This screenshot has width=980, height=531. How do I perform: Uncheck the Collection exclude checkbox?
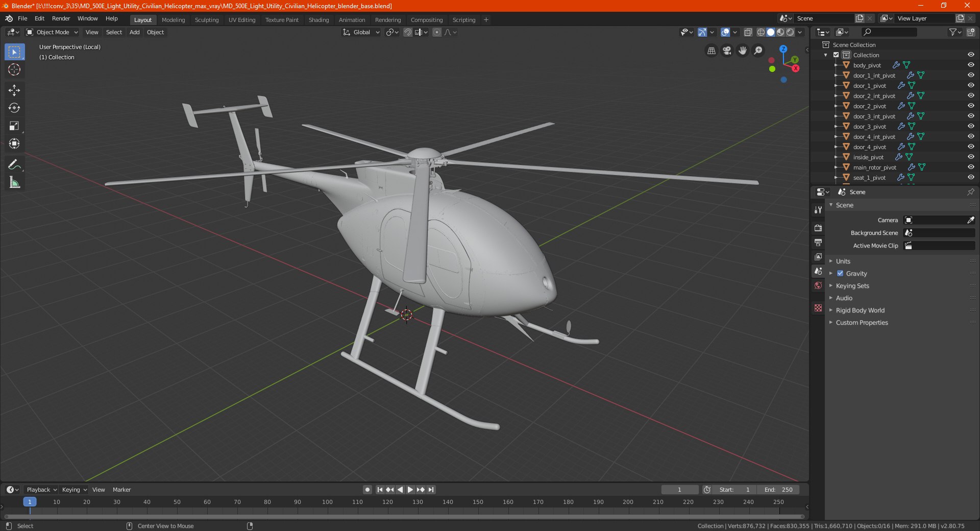836,55
